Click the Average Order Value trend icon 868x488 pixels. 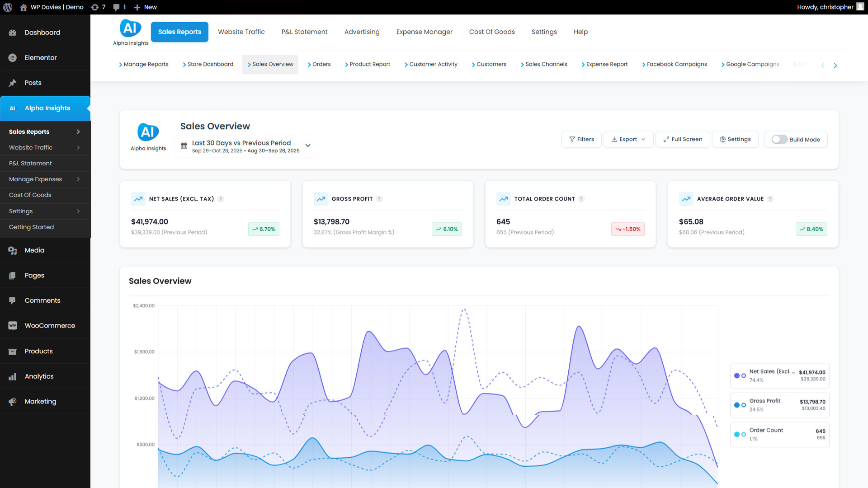[x=686, y=199]
